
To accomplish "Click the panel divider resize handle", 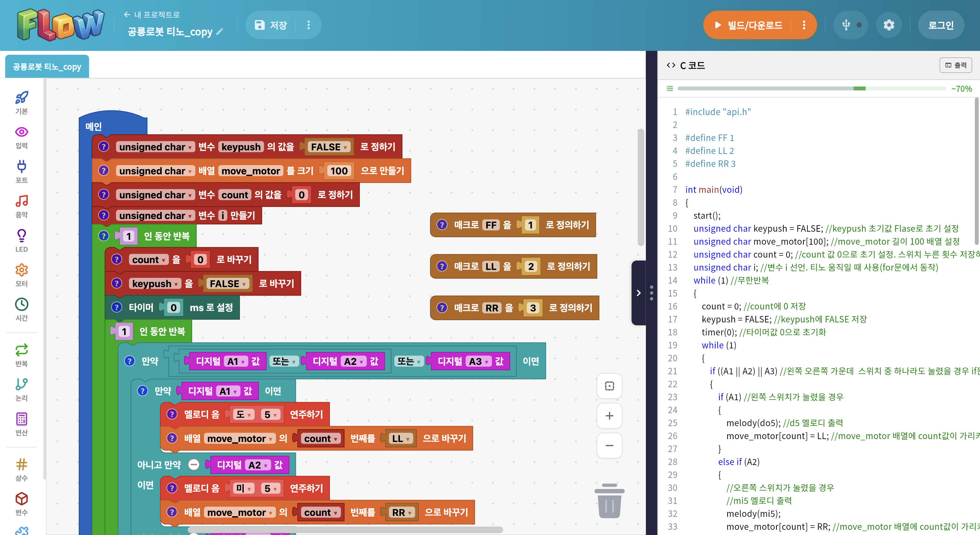I will pos(651,293).
